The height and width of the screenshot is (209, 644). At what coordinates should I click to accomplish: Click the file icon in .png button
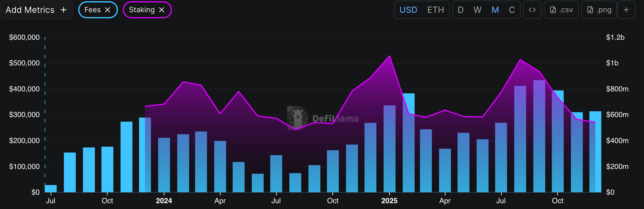(590, 10)
